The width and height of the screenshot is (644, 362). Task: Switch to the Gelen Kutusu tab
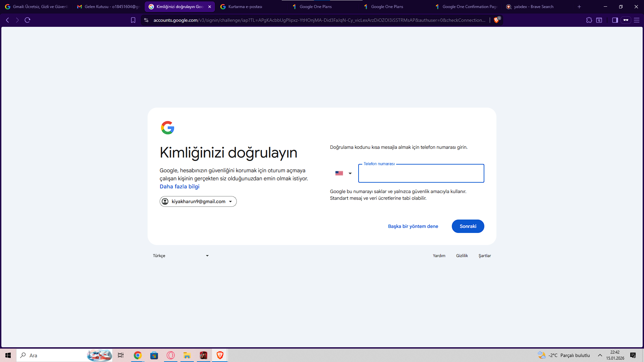click(x=108, y=7)
